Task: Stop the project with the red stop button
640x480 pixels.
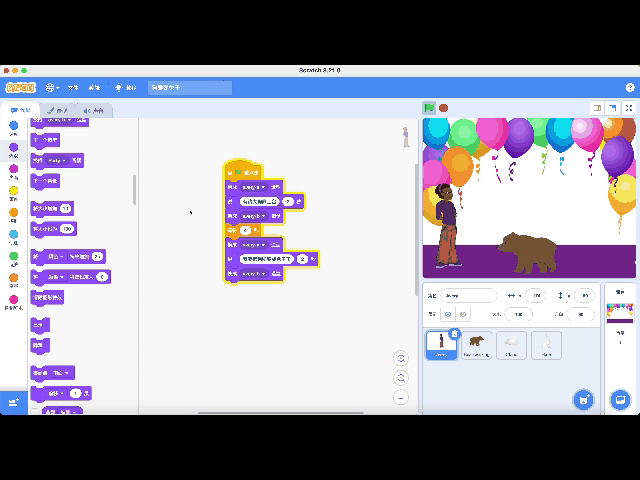Action: 444,108
